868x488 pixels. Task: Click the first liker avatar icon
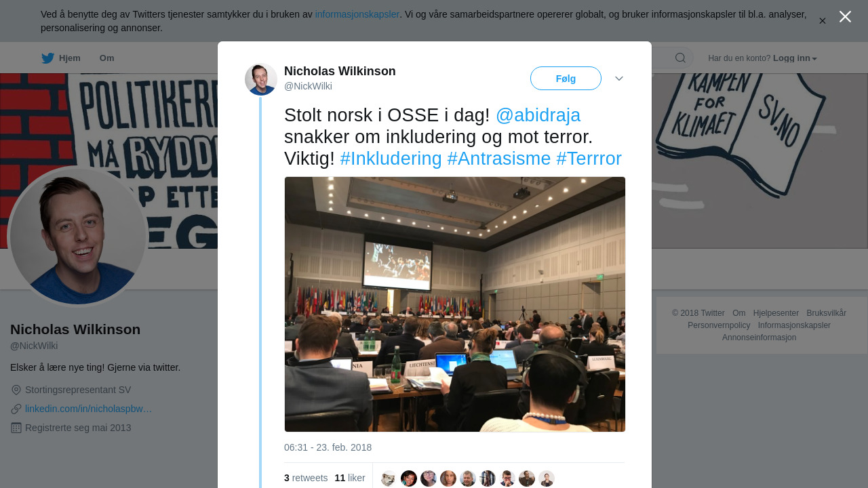389,479
